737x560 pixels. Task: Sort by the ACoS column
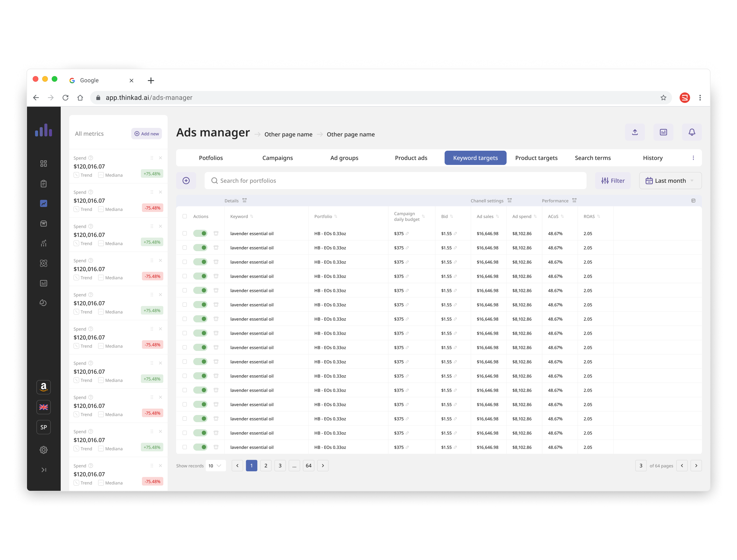(562, 216)
